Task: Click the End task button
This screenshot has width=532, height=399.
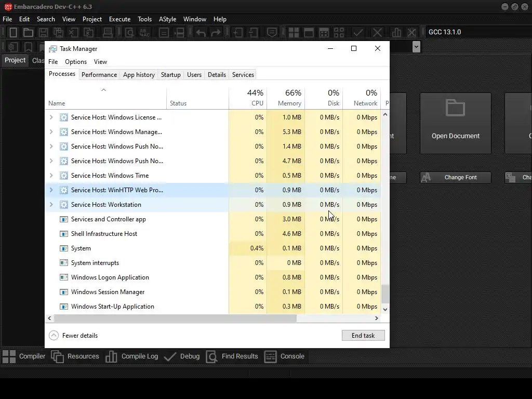Action: (363, 336)
